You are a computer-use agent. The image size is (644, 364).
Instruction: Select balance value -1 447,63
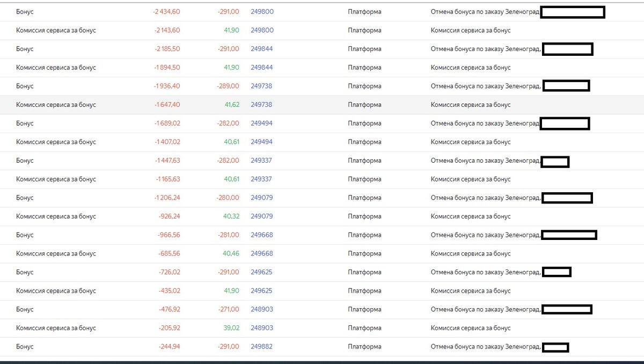(167, 161)
